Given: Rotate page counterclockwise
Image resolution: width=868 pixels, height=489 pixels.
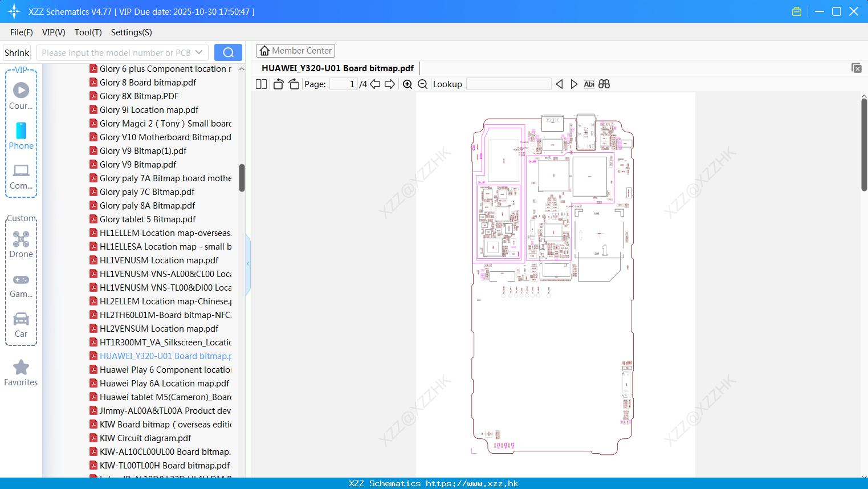Looking at the screenshot, I should (x=278, y=84).
